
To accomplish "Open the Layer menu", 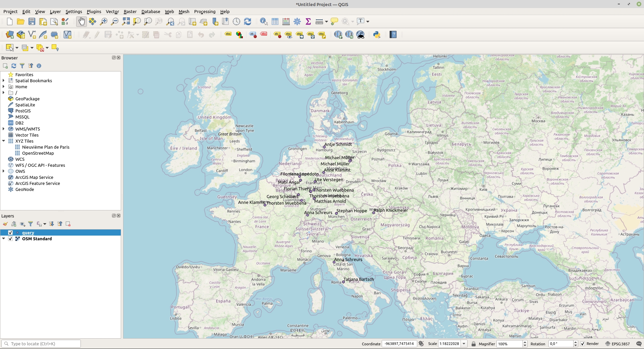I will click(55, 11).
